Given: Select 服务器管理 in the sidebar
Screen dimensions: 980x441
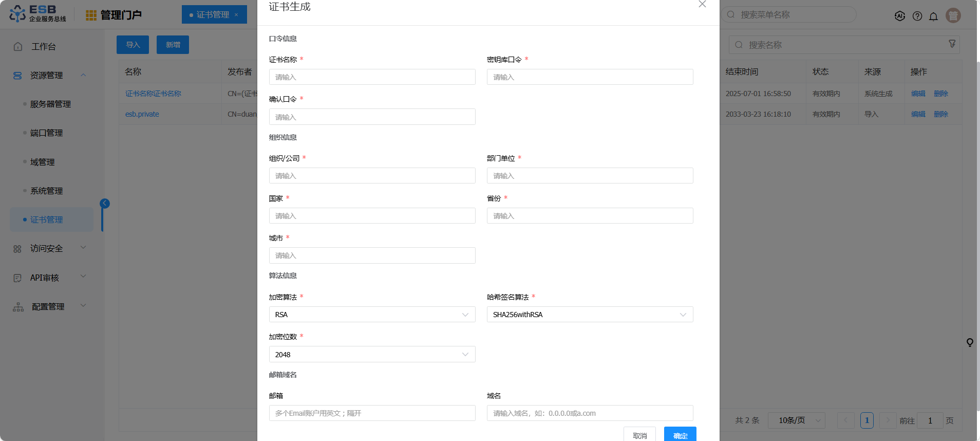Looking at the screenshot, I should pyautogui.click(x=50, y=104).
